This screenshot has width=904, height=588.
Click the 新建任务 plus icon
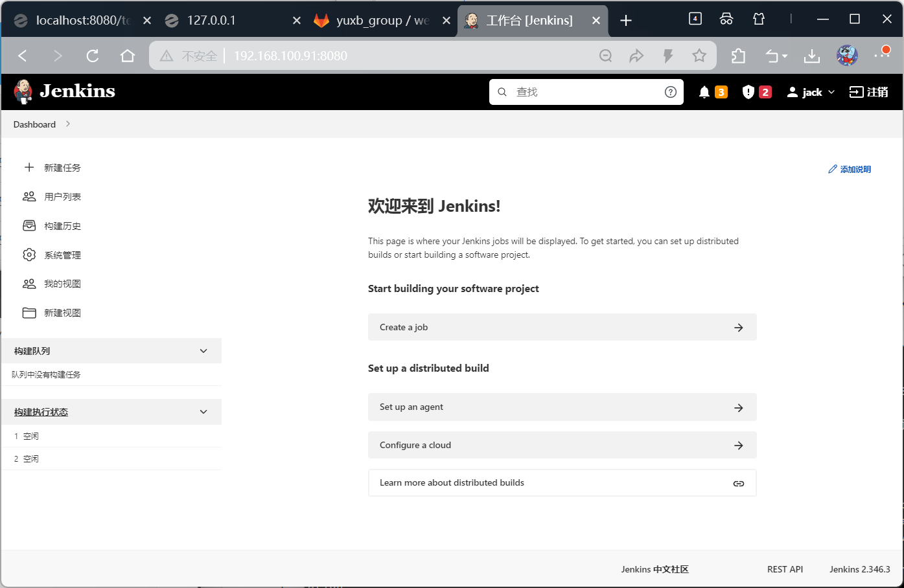point(29,167)
